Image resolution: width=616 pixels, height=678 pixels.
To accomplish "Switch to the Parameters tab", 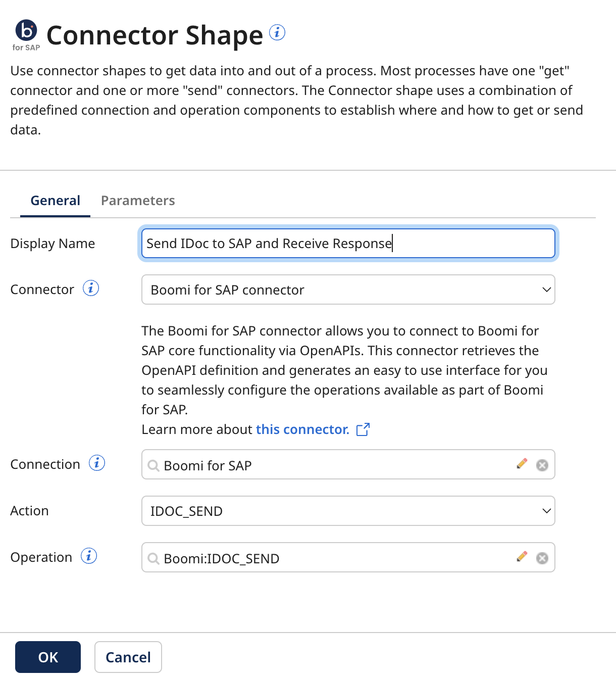I will pyautogui.click(x=137, y=201).
